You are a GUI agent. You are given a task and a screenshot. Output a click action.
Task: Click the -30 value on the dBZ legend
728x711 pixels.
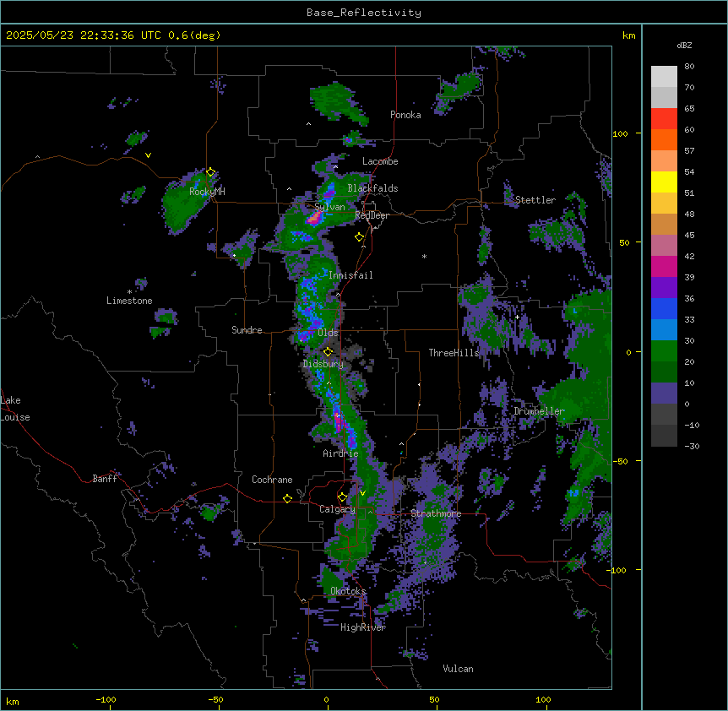(692, 446)
